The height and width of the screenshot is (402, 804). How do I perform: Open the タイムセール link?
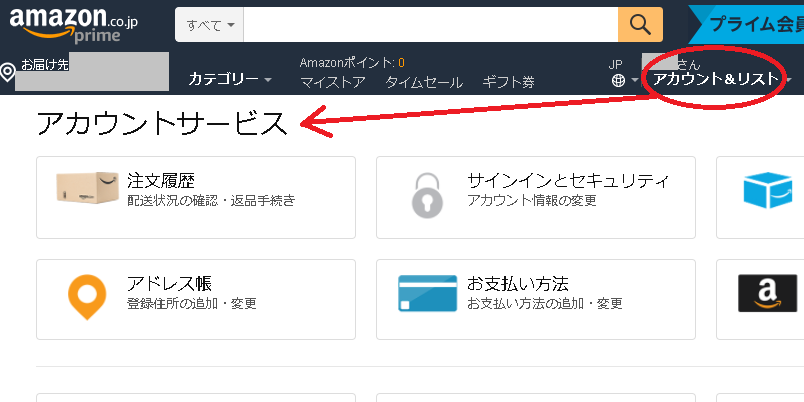click(424, 82)
